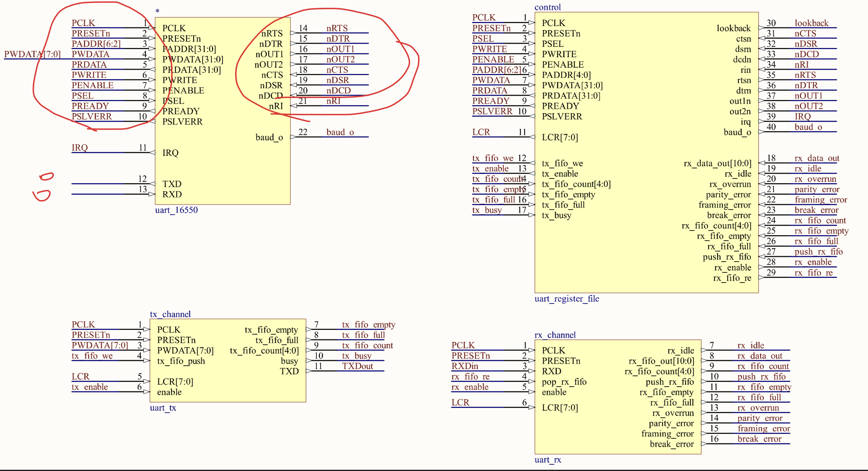Select the IRQ net on the uart_16550 block
Screen dimensions: 868x471
click(x=80, y=148)
